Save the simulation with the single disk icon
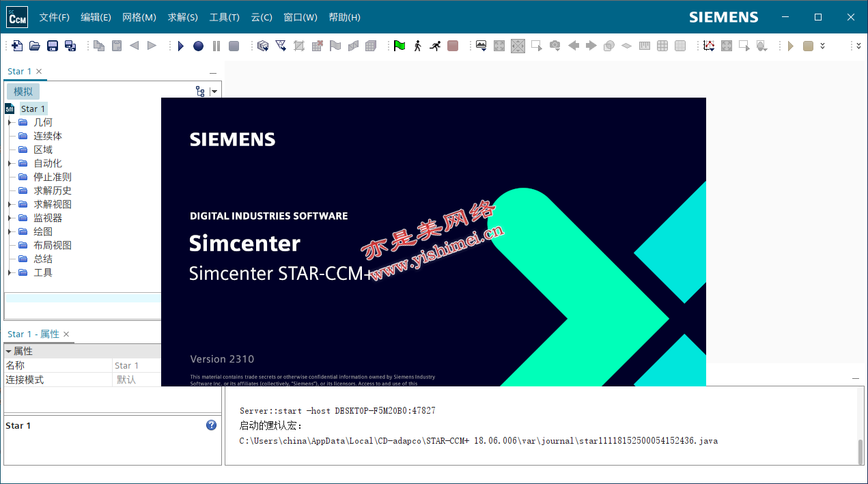Screen dimensions: 868x484 tap(53, 46)
